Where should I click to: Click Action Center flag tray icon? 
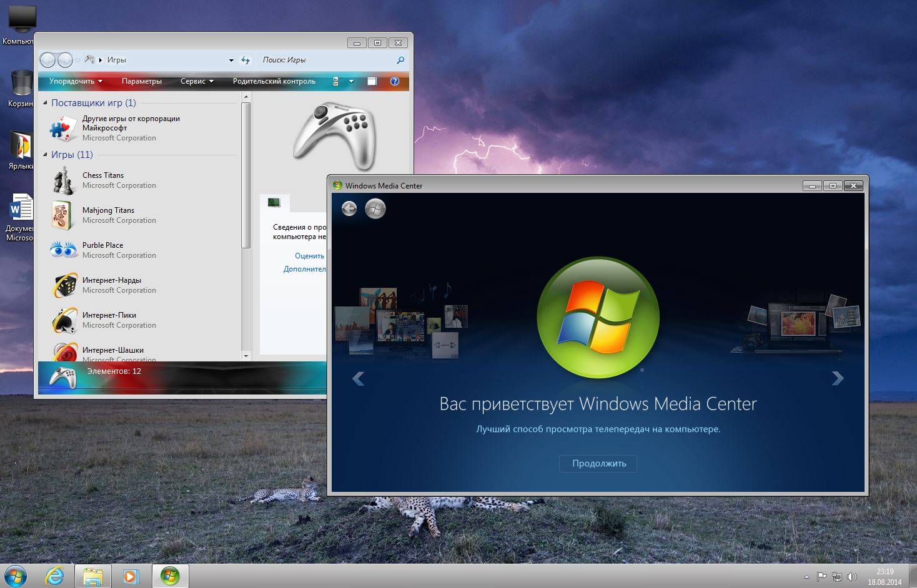(822, 577)
